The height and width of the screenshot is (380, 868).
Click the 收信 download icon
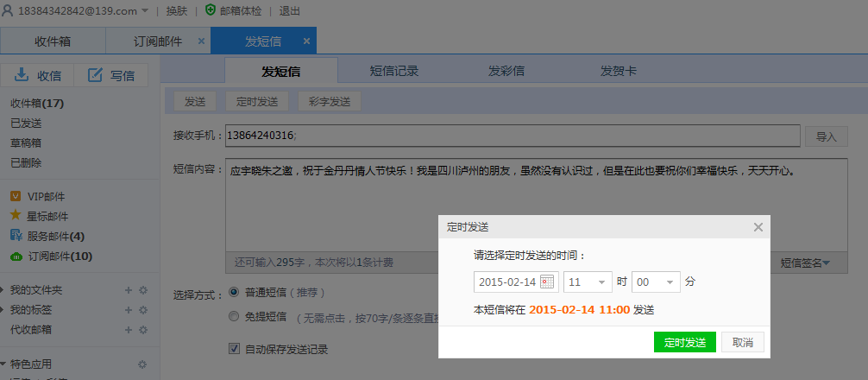point(22,75)
